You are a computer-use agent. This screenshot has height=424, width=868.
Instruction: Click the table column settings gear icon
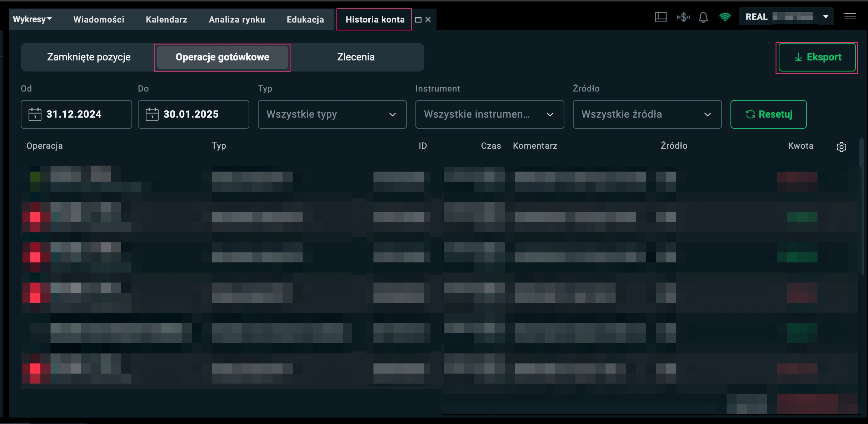[841, 147]
